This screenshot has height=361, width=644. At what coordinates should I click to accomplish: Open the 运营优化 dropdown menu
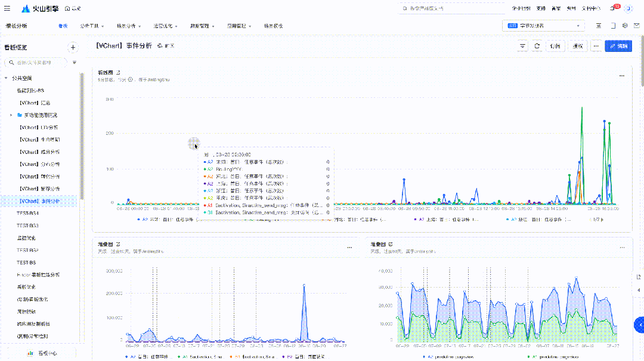pos(166,26)
